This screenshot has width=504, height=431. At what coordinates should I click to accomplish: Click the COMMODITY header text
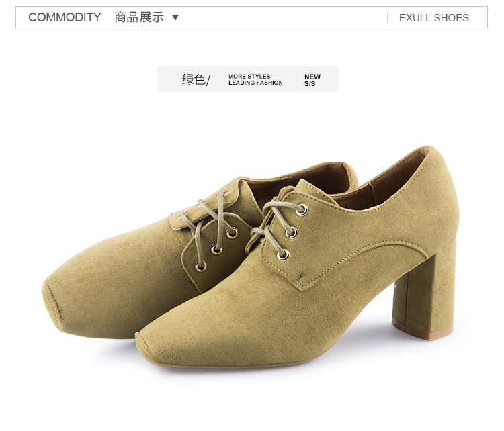pyautogui.click(x=65, y=17)
